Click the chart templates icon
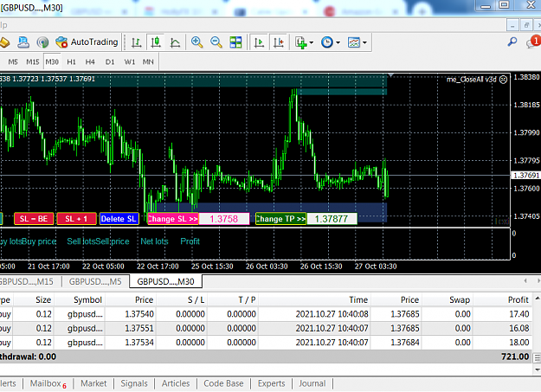This screenshot has width=541, height=392. (x=354, y=42)
